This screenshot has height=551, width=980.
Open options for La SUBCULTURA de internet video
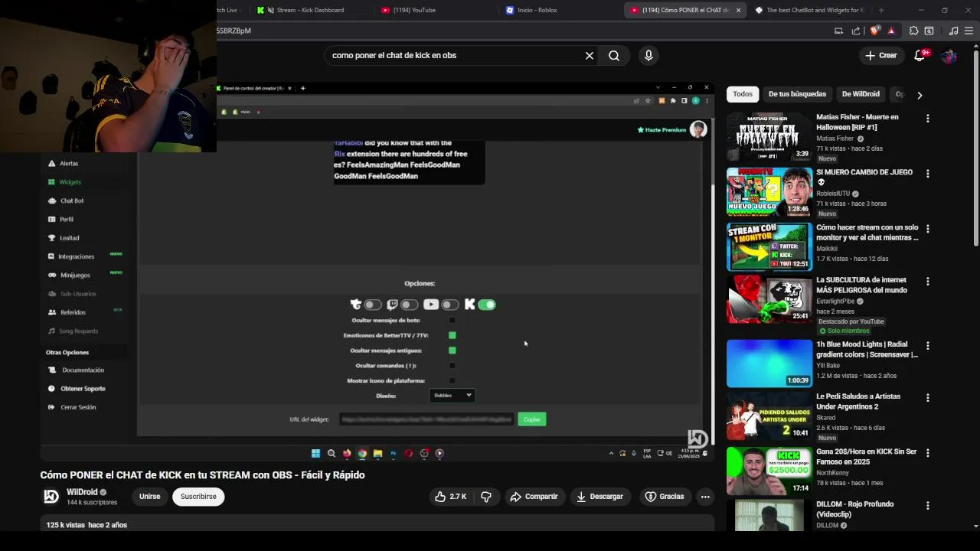coord(928,282)
